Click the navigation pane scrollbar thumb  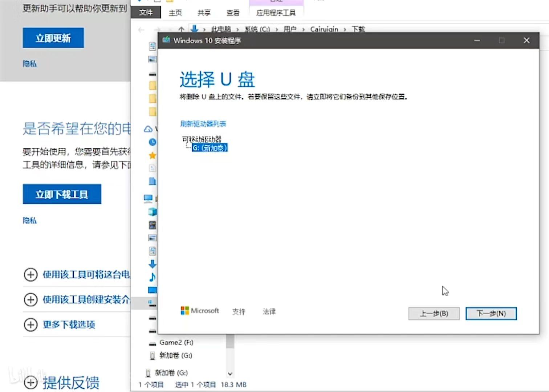click(x=230, y=341)
